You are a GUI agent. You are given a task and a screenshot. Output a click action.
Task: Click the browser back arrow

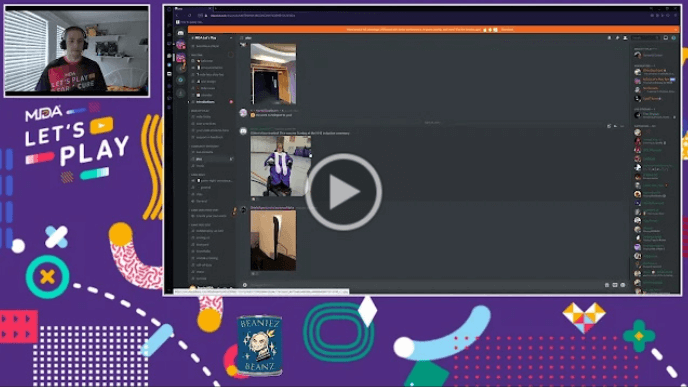pos(177,15)
